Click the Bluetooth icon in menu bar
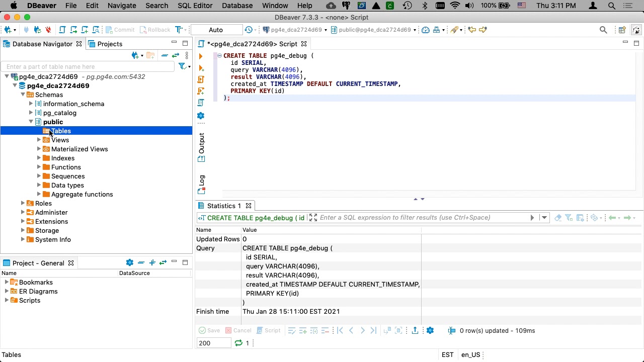The image size is (644, 362). pyautogui.click(x=425, y=6)
